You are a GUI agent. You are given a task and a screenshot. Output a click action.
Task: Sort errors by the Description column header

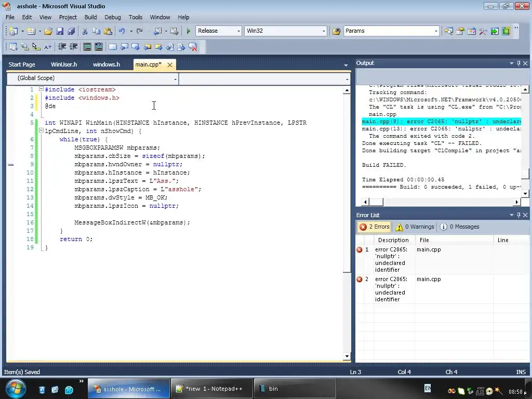393,240
